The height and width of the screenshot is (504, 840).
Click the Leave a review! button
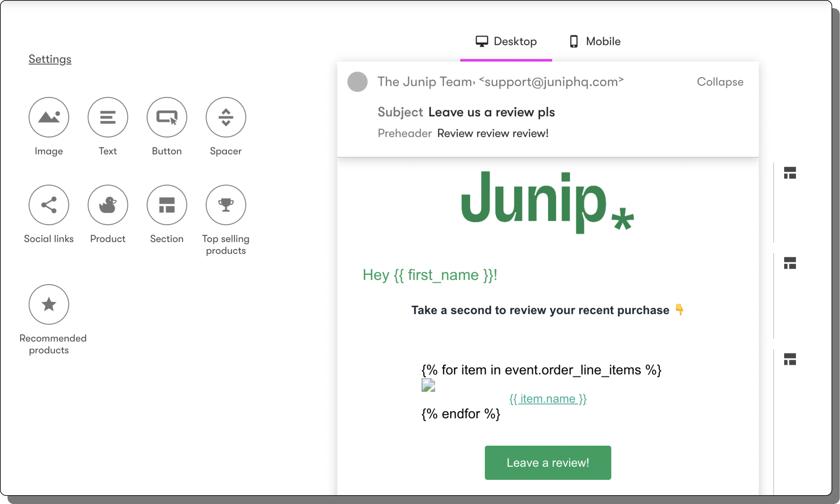pyautogui.click(x=548, y=463)
